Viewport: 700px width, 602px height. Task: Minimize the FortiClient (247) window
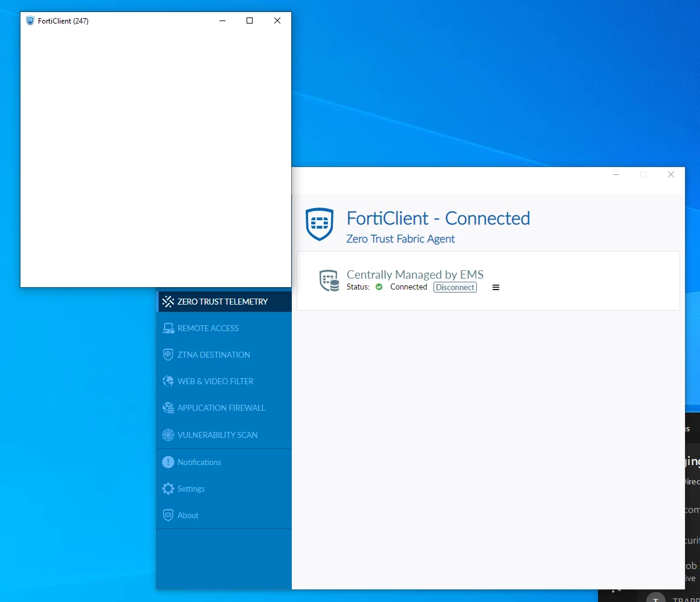222,21
